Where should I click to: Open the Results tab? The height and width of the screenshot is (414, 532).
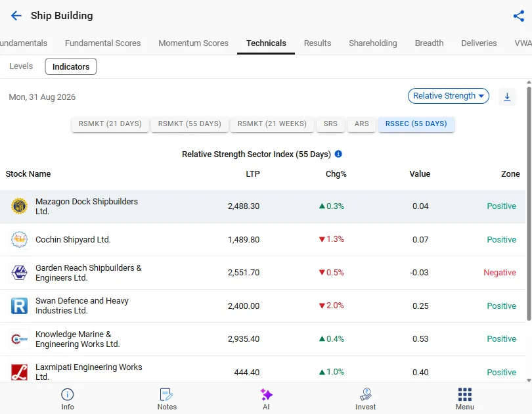pos(317,43)
